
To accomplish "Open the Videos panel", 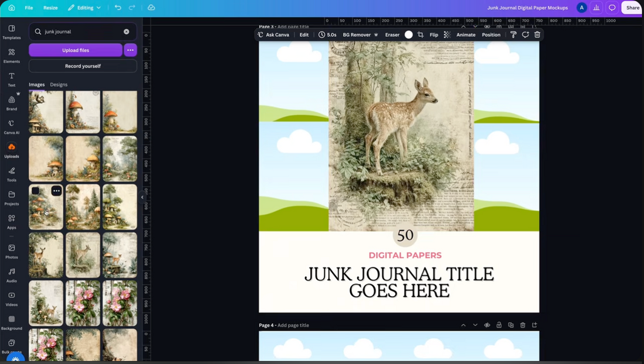I will (12, 299).
